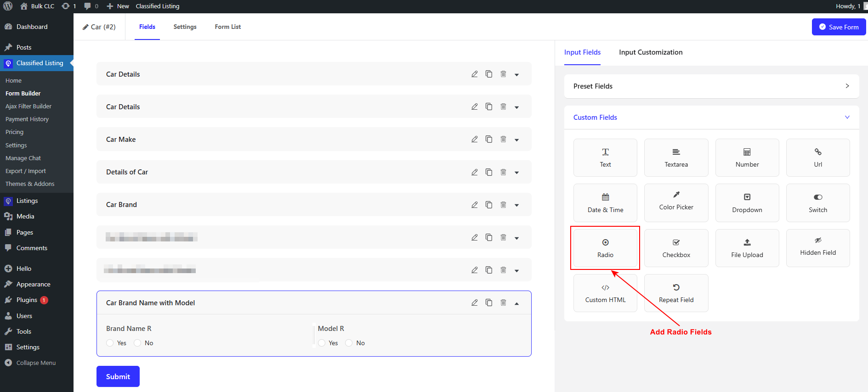This screenshot has height=392, width=868.
Task: Select No under Brand Name R
Action: coord(137,343)
